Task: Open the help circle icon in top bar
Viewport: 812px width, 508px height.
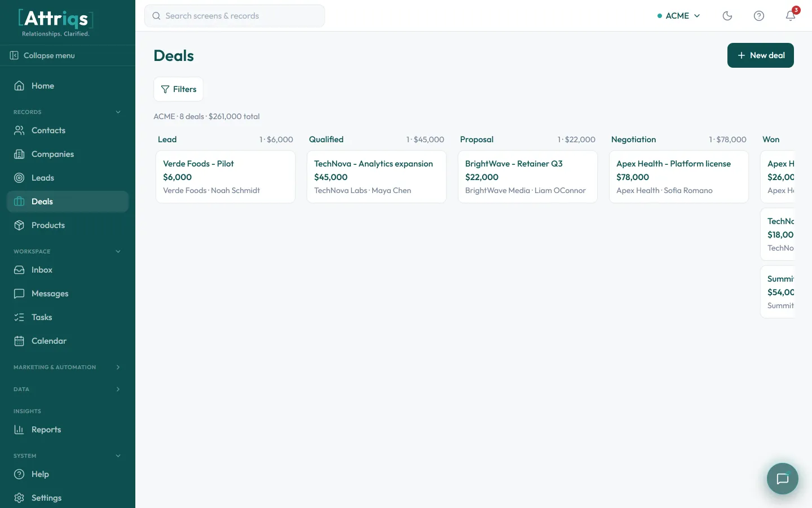Action: coord(759,16)
